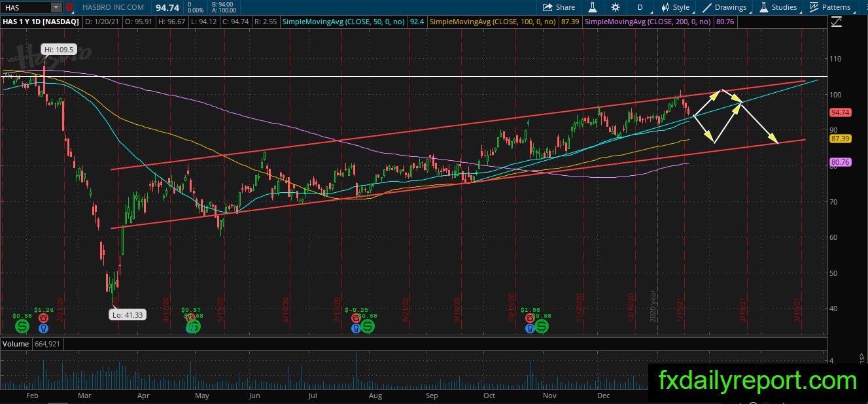Screen dimensions: 868x404
Task: Click the C: 94.74 close value
Action: [236, 22]
